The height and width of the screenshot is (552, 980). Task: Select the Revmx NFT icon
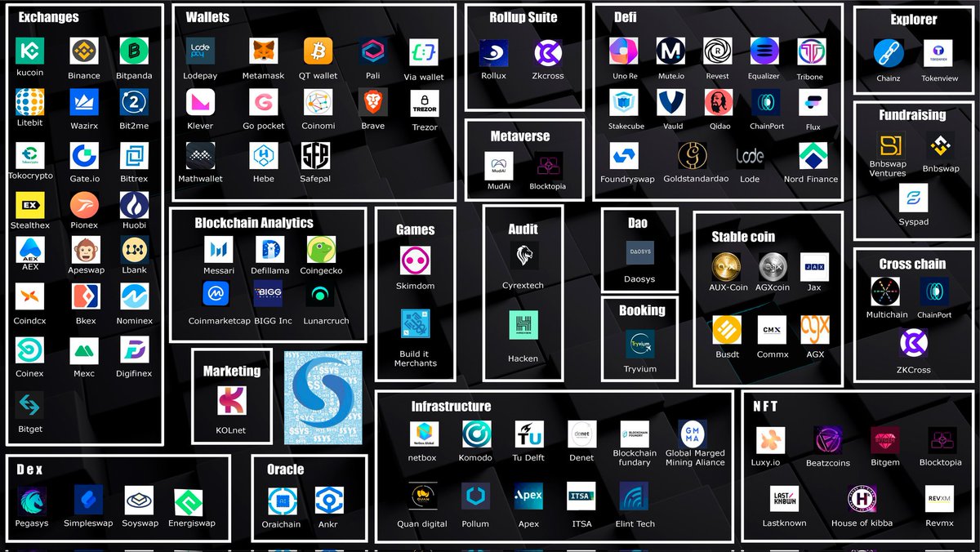(x=940, y=497)
